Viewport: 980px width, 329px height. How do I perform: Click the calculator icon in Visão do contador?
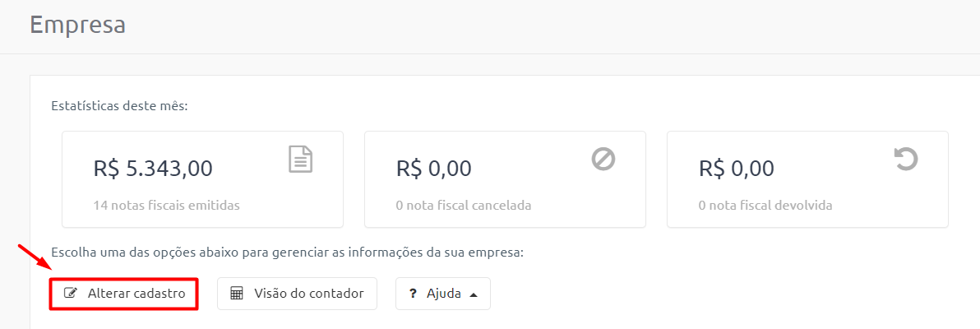(x=236, y=294)
